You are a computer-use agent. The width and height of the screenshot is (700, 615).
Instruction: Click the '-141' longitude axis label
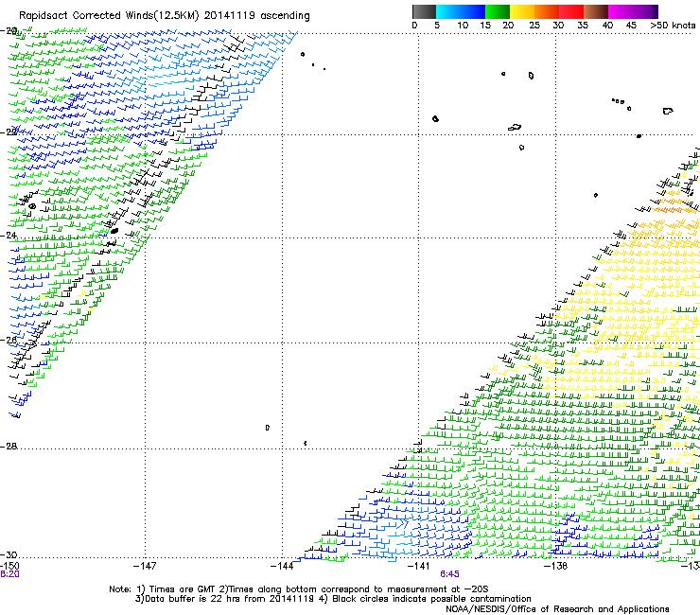coord(419,566)
